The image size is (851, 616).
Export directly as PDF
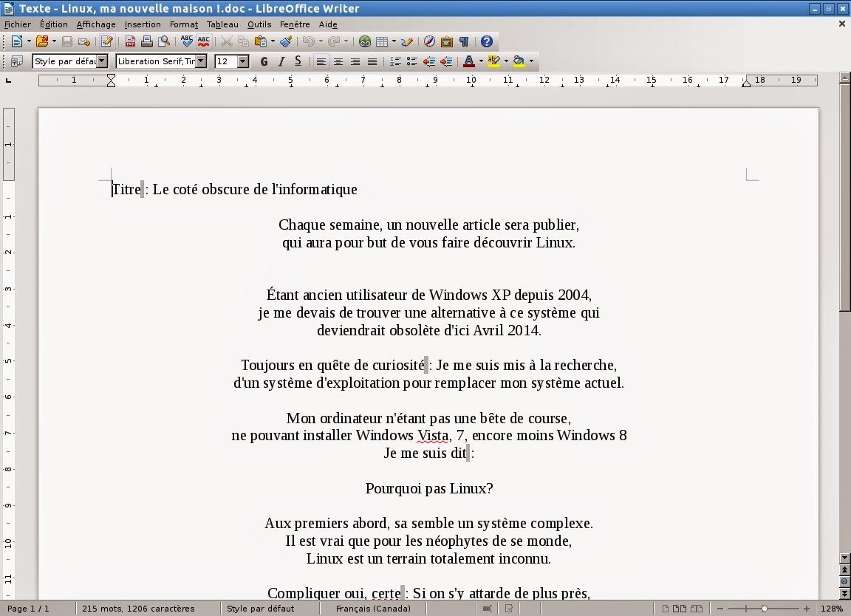click(130, 41)
